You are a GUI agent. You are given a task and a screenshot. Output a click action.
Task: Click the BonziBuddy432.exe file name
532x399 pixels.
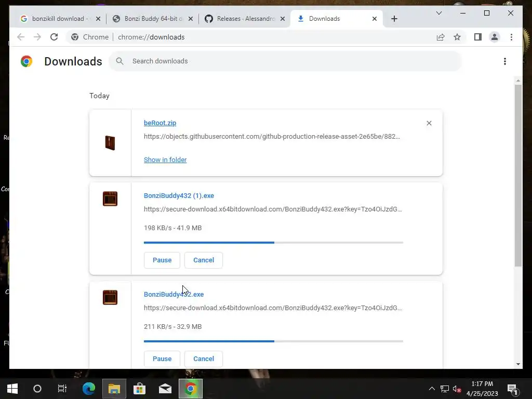tap(174, 295)
